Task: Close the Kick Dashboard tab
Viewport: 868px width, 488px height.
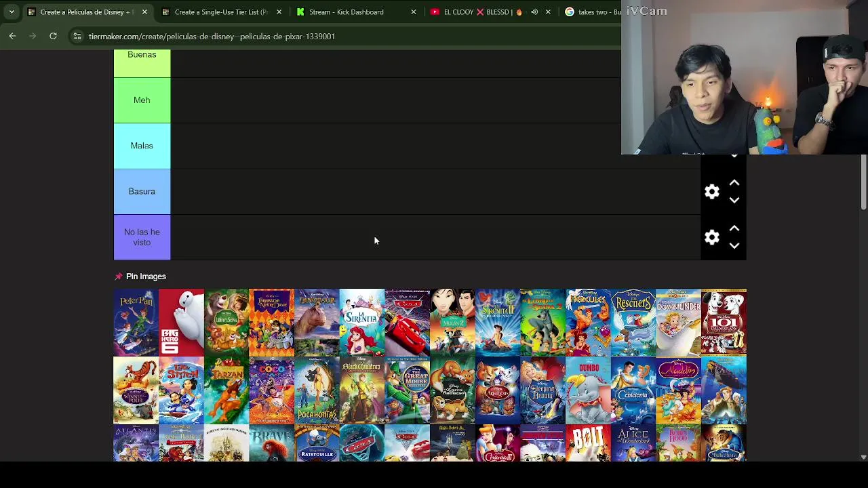Action: 414,12
